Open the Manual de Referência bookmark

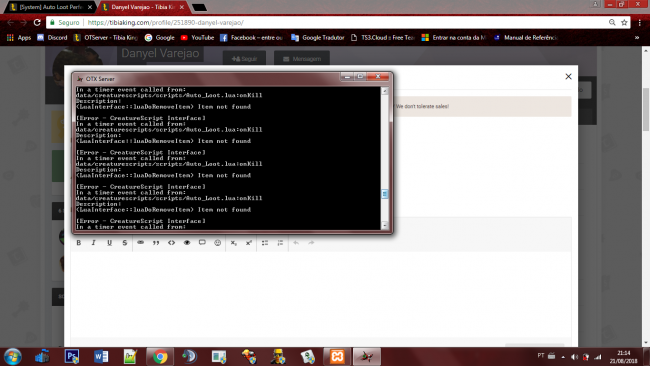coord(526,38)
